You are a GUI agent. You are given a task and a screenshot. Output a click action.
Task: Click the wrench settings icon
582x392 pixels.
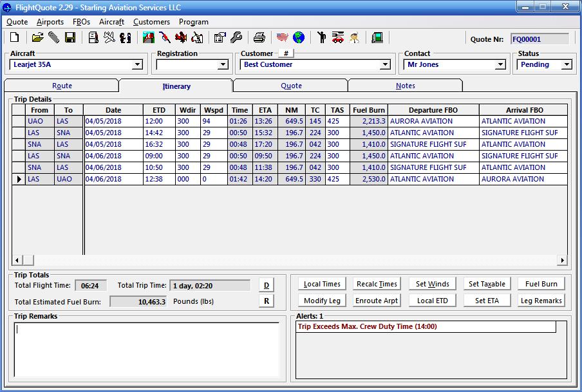236,38
